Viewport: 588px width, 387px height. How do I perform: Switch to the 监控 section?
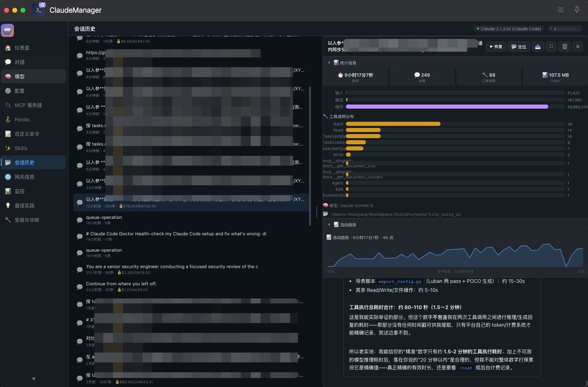(33, 191)
